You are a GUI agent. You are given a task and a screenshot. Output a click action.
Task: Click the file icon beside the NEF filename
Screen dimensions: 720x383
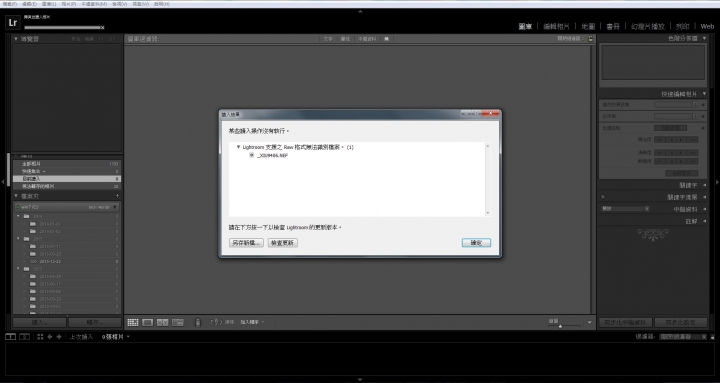tap(252, 155)
